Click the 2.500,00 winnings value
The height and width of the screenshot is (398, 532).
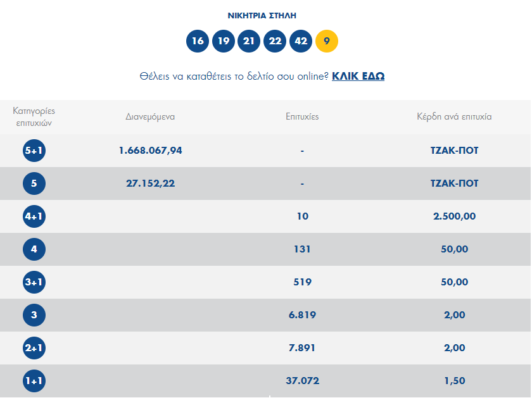point(454,216)
